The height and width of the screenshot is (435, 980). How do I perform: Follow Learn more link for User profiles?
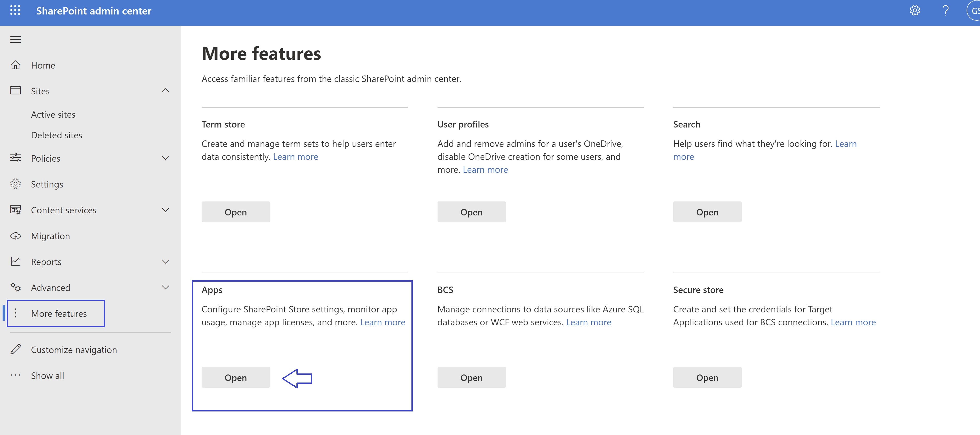click(x=485, y=170)
